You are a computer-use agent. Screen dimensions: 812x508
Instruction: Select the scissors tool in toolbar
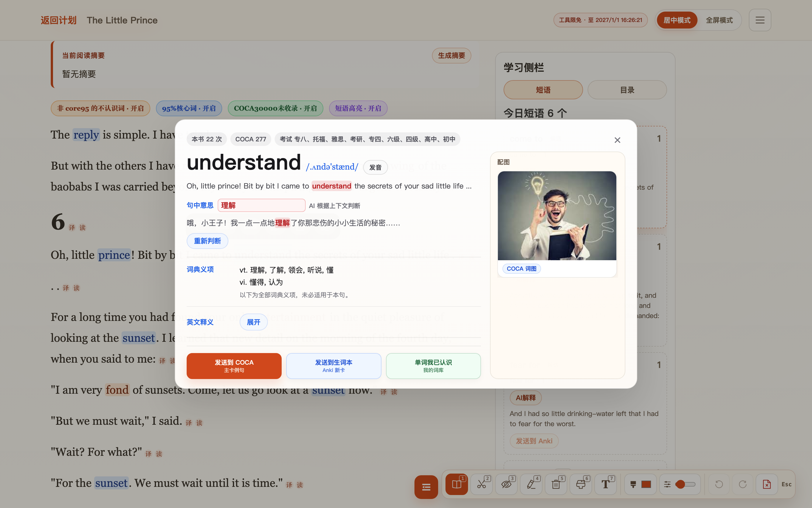tap(482, 484)
